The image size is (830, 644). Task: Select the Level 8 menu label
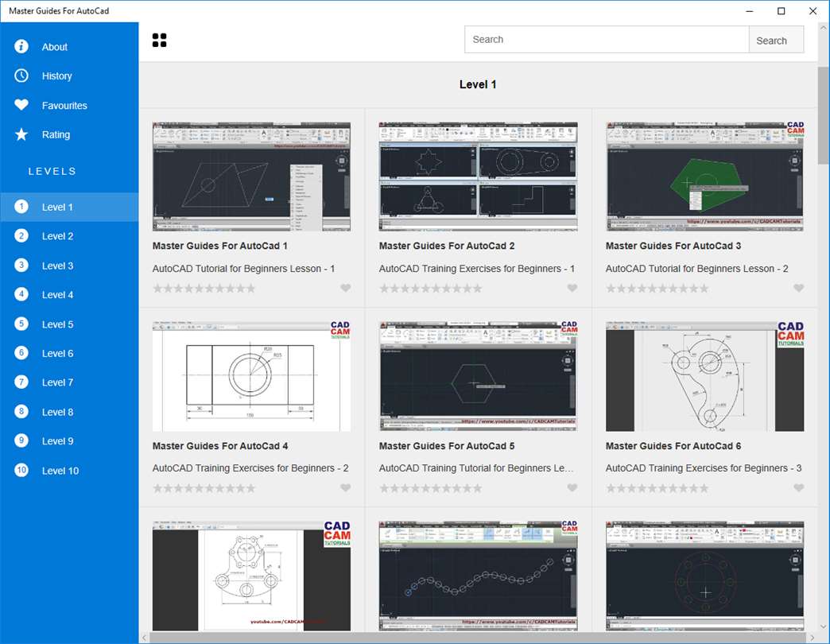point(58,412)
